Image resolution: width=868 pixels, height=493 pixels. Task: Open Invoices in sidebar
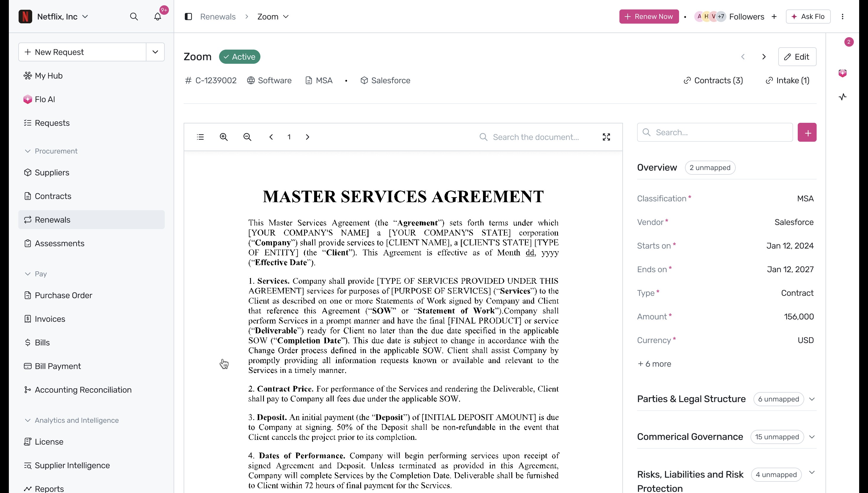(x=92, y=319)
